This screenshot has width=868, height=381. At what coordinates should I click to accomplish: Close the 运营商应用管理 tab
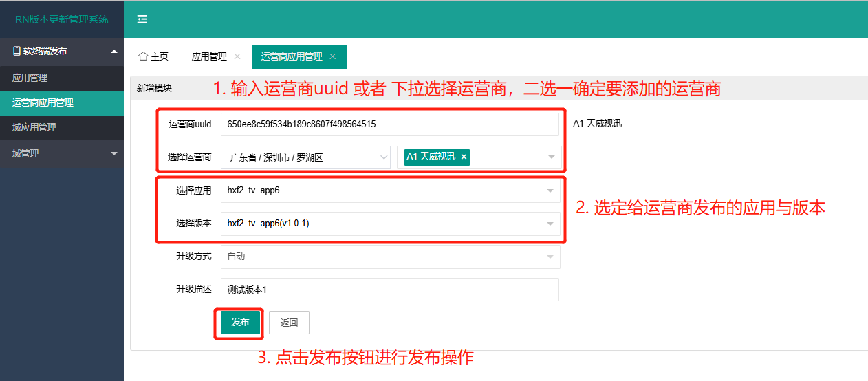333,56
